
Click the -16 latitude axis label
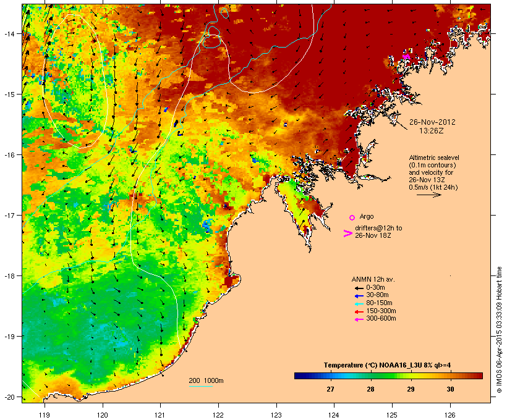[x=9, y=155]
